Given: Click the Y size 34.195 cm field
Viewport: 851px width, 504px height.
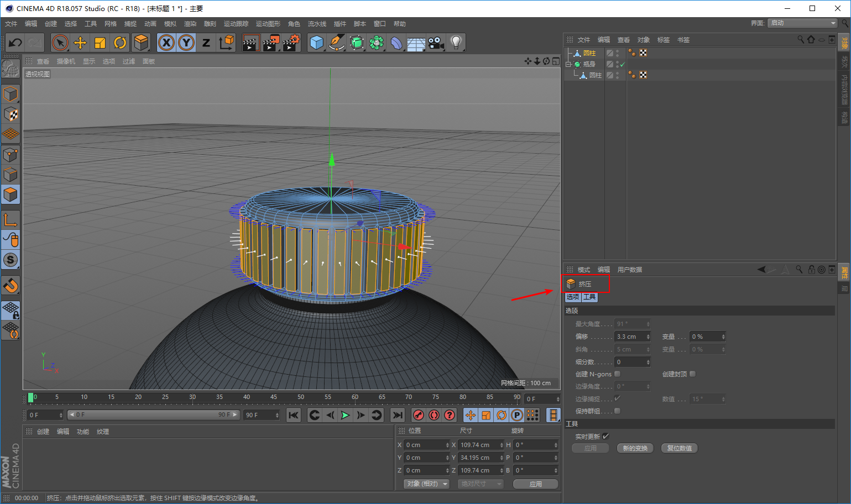Looking at the screenshot, I should [478, 458].
